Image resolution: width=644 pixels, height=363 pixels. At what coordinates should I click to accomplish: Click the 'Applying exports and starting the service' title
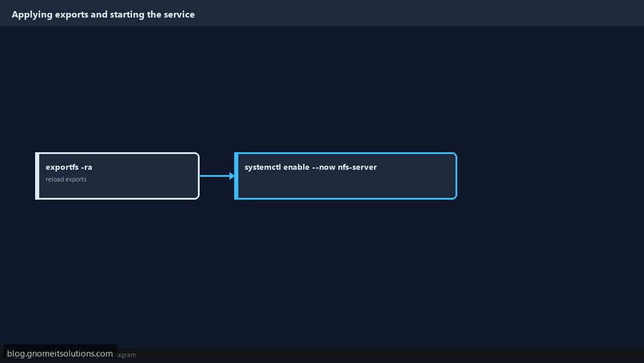point(103,15)
